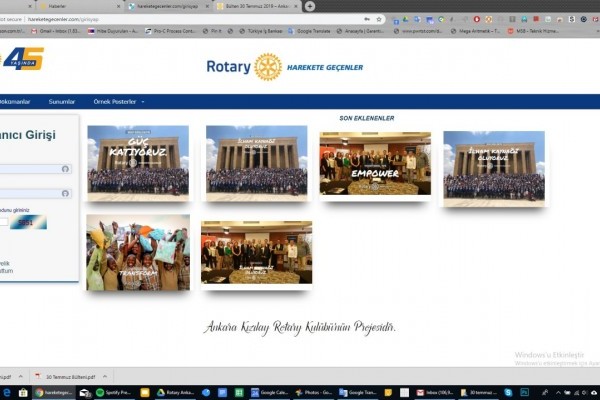
Task: Open the Gmail Inbox bookmark
Action: [56, 31]
